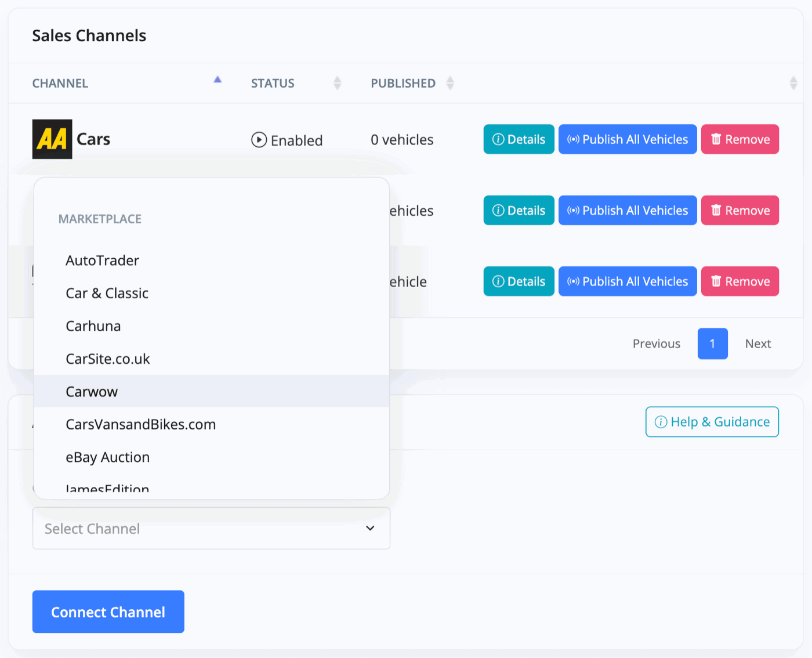Choose eBay Auction option
Image resolution: width=812 pixels, height=658 pixels.
point(212,457)
